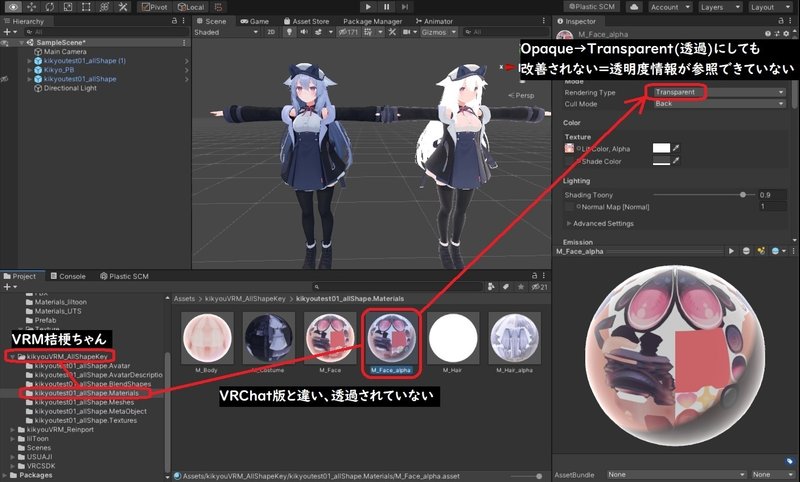
Task: Step one frame forward
Action: (x=405, y=7)
